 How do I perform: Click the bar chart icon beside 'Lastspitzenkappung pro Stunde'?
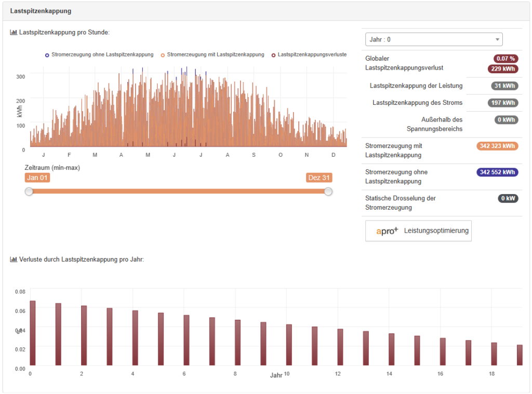point(14,32)
